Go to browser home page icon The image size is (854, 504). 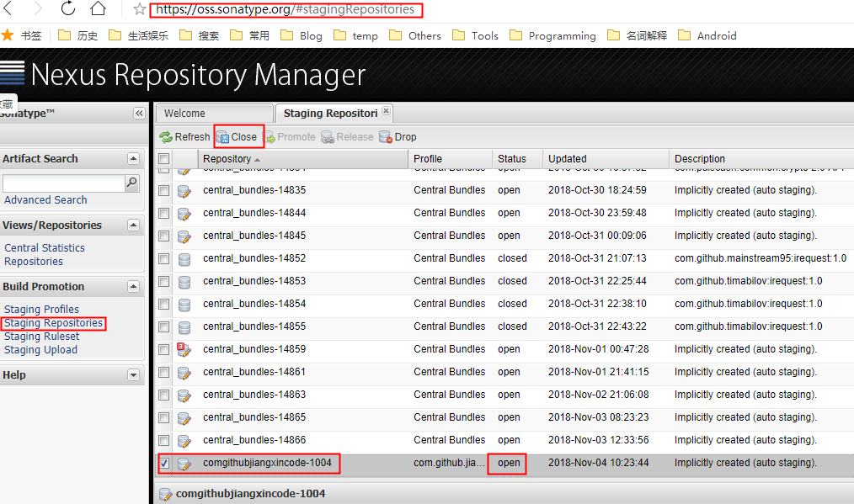click(98, 8)
